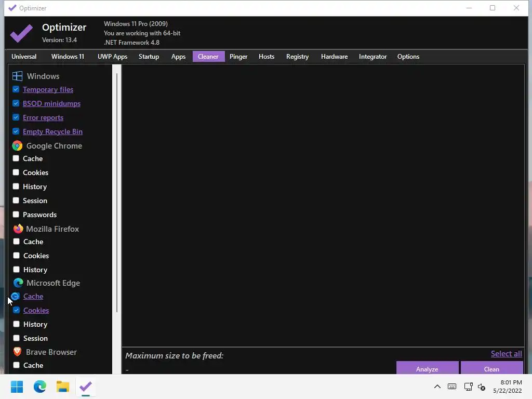This screenshot has width=532, height=399.
Task: Uncheck Temporary files checkbox
Action: tap(16, 89)
